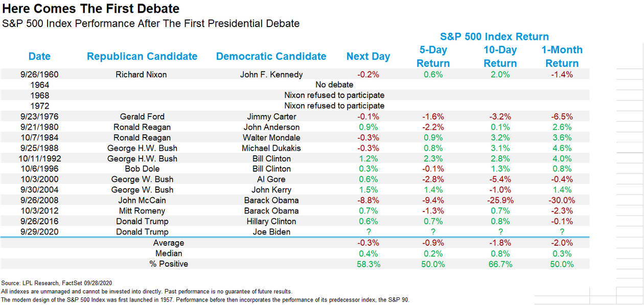
Task: Click the S&P 500 Index Return heading
Action: pyautogui.click(x=494, y=37)
